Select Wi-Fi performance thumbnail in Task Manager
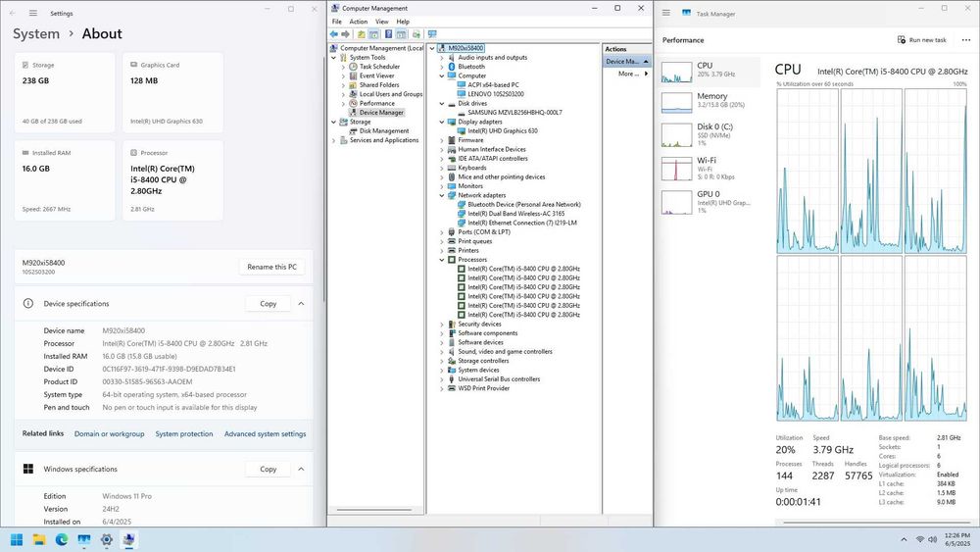 (x=677, y=169)
